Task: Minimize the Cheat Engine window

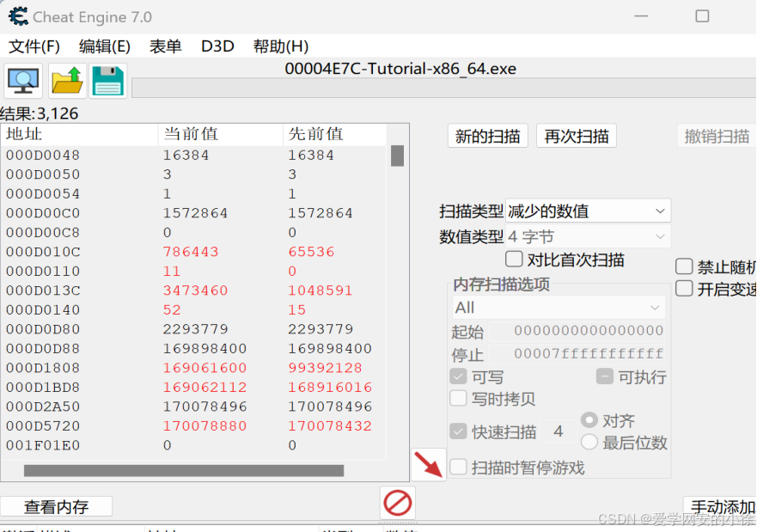Action: tap(641, 16)
